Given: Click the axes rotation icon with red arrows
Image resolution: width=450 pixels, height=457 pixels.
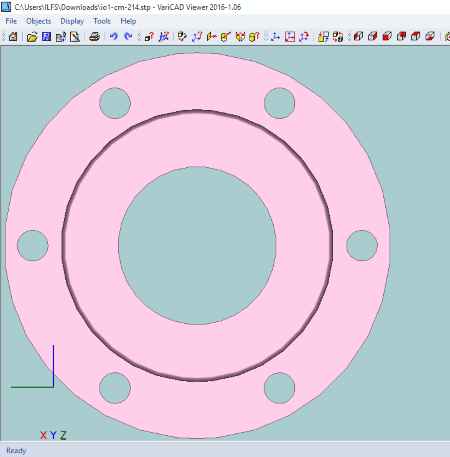Looking at the screenshot, I should click(304, 36).
